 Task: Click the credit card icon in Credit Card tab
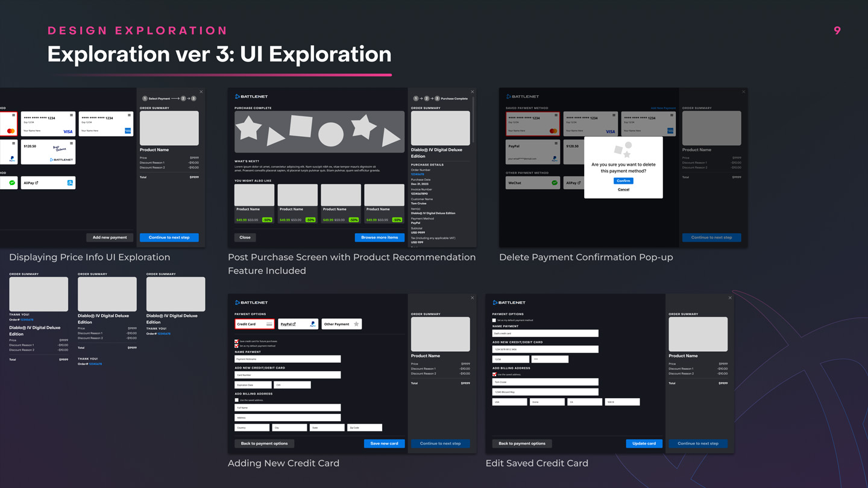tap(269, 324)
